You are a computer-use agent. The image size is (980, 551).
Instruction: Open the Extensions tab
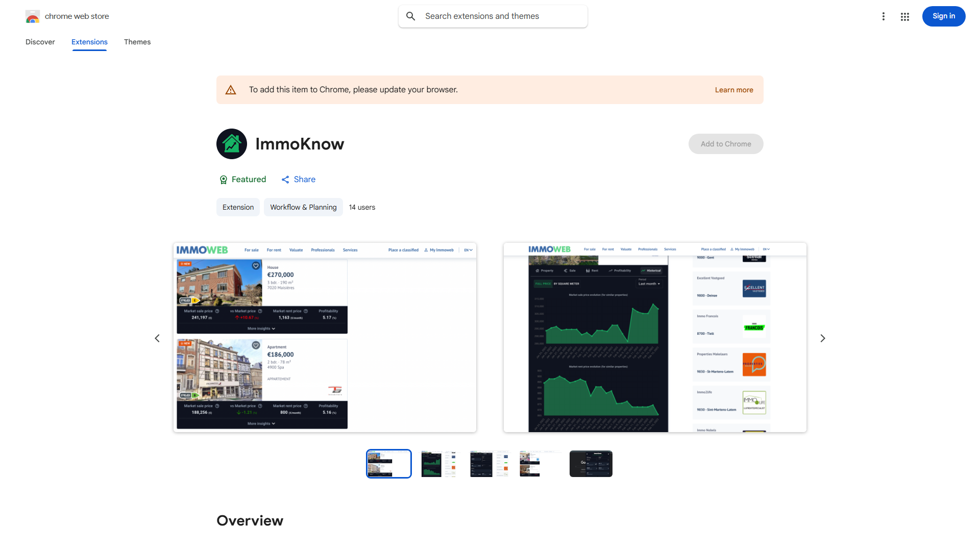tap(89, 42)
